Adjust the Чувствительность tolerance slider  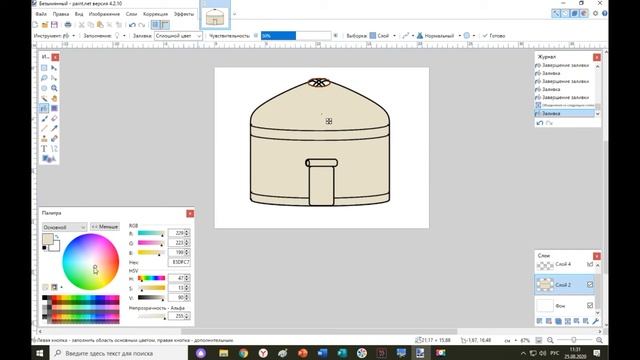pos(296,36)
